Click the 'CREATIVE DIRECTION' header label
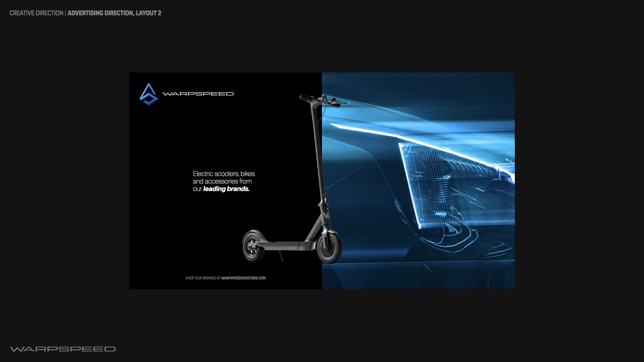The height and width of the screenshot is (362, 644). [36, 13]
